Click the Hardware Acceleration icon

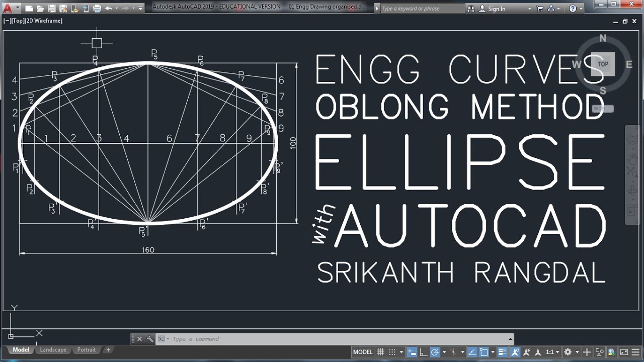click(611, 352)
